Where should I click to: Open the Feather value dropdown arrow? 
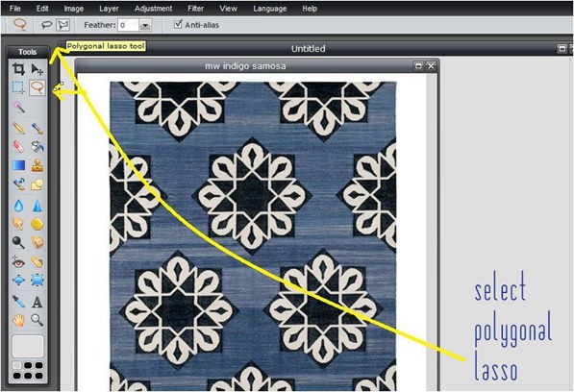click(x=145, y=25)
